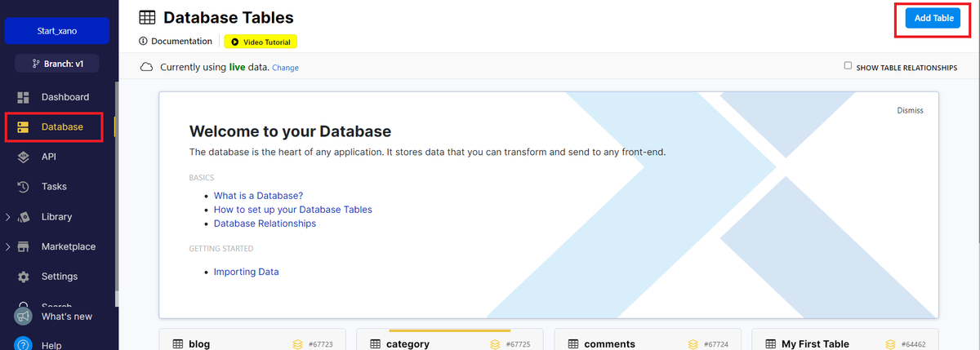Open the My First Table card

(845, 340)
